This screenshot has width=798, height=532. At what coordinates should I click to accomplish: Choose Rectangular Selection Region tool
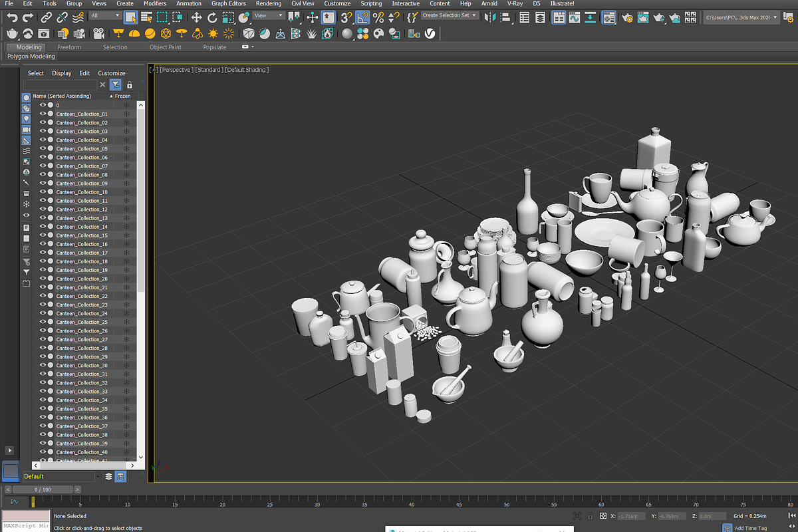162,18
